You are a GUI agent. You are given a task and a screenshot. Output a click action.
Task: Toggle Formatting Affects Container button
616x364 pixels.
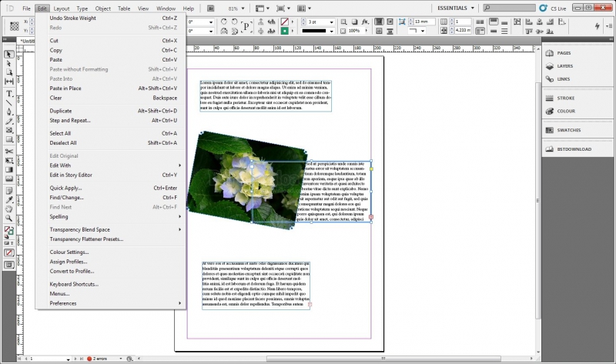pos(7,243)
